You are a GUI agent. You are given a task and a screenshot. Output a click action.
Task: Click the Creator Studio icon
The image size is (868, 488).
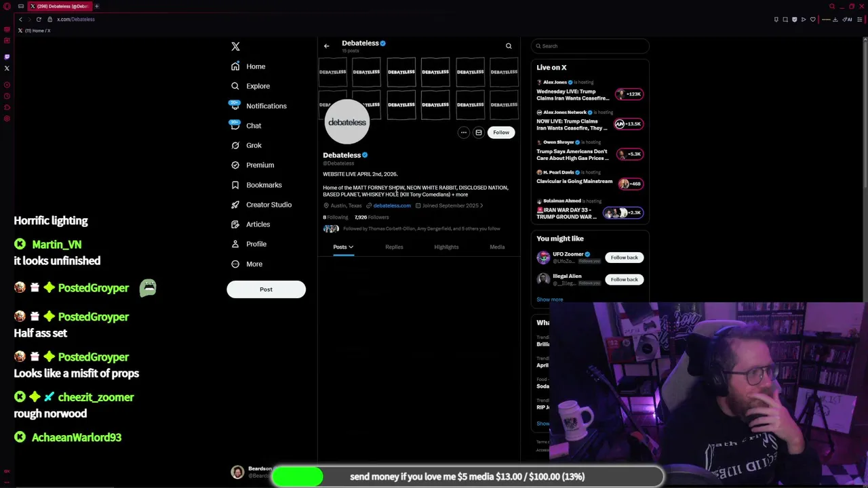(235, 205)
